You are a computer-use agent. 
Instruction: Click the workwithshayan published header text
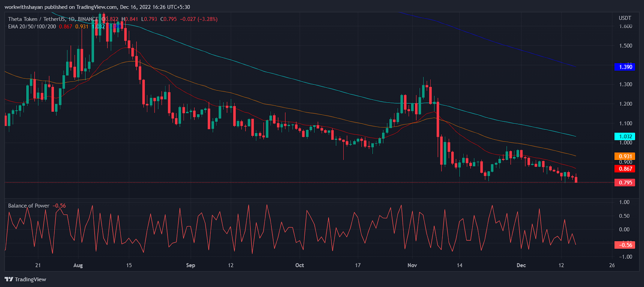point(97,7)
